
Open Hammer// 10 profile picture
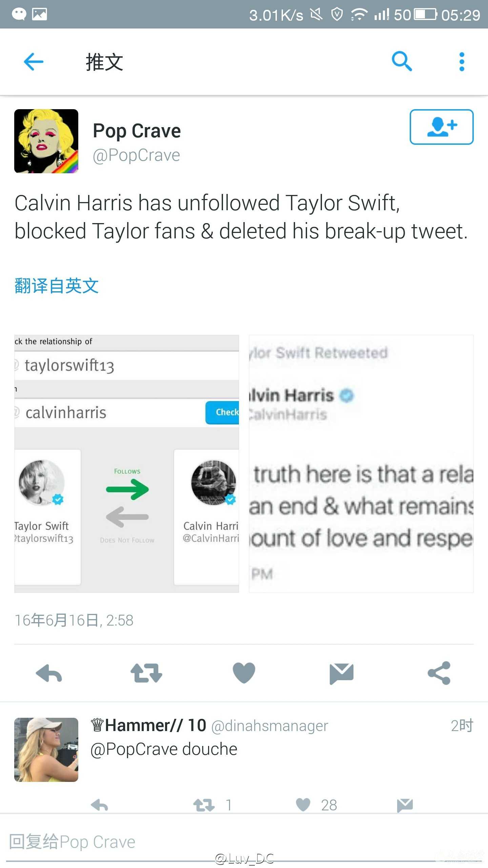point(46,750)
